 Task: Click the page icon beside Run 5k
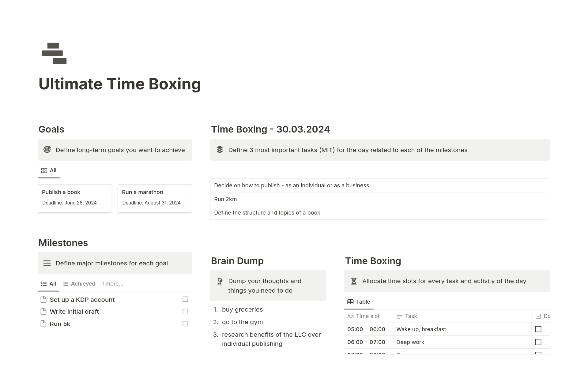tap(43, 324)
